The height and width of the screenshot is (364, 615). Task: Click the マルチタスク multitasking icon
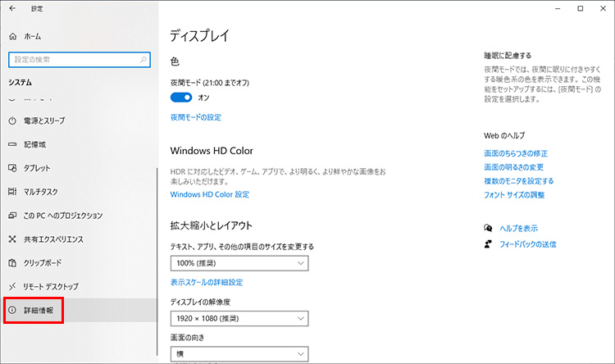(12, 192)
